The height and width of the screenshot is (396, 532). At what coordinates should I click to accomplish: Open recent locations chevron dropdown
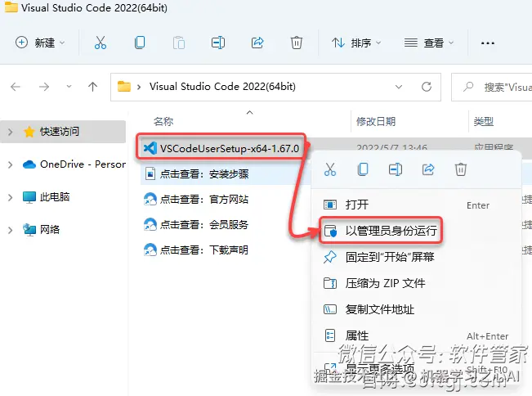(x=69, y=87)
